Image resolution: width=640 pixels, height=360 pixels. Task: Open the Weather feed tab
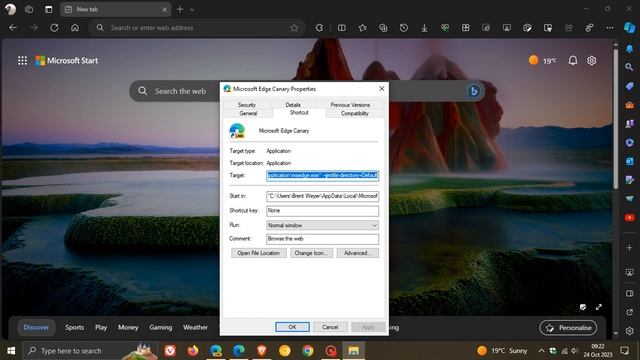(x=195, y=327)
